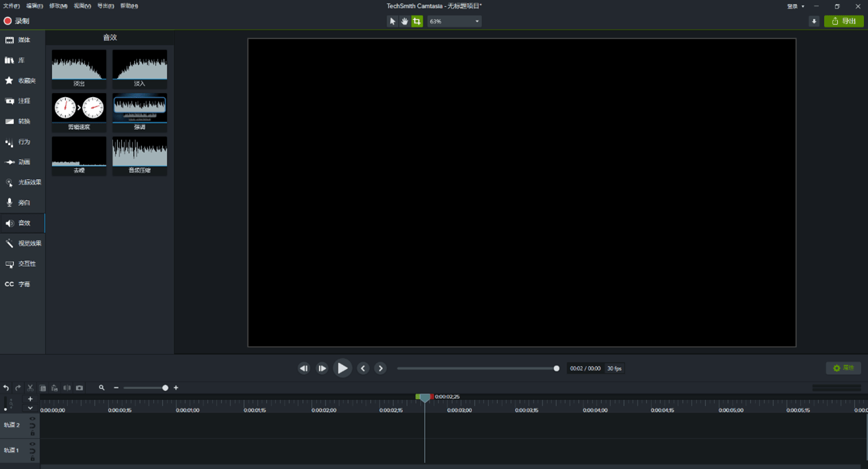Screen dimensions: 868x469
Task: Select the 淡出 fade out audio effect
Action: (79, 68)
